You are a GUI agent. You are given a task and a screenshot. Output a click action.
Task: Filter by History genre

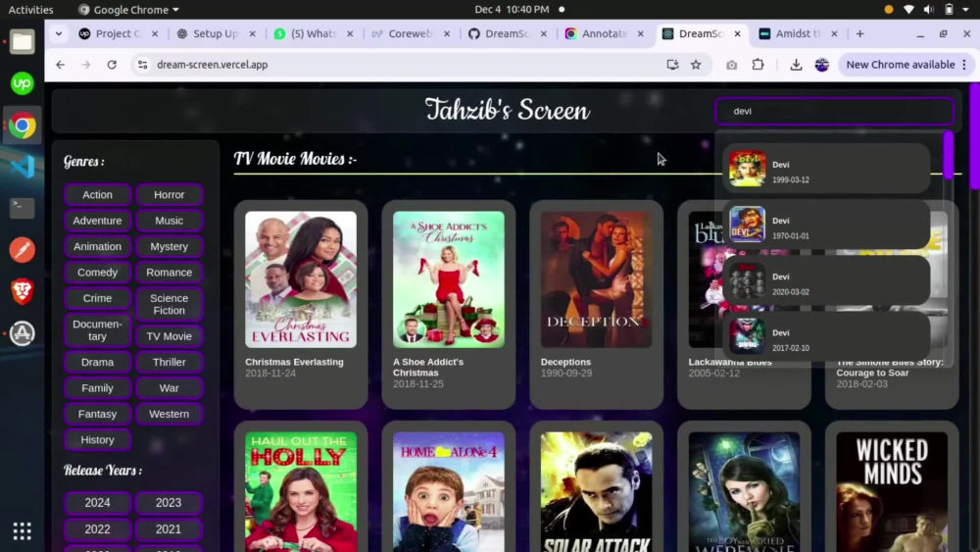[97, 439]
